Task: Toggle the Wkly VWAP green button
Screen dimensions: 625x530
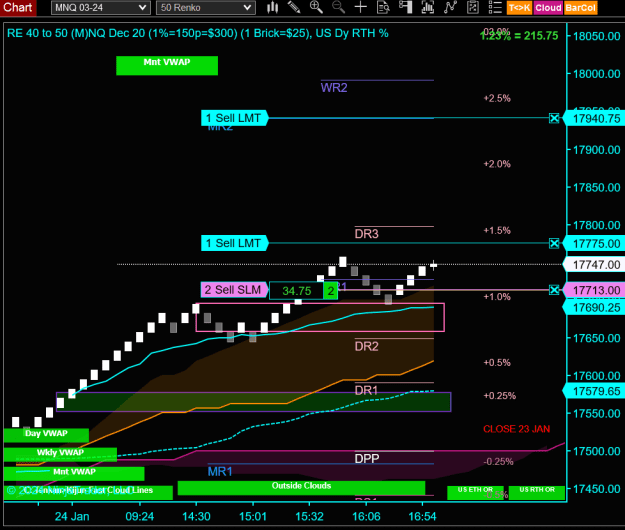Action: click(60, 454)
